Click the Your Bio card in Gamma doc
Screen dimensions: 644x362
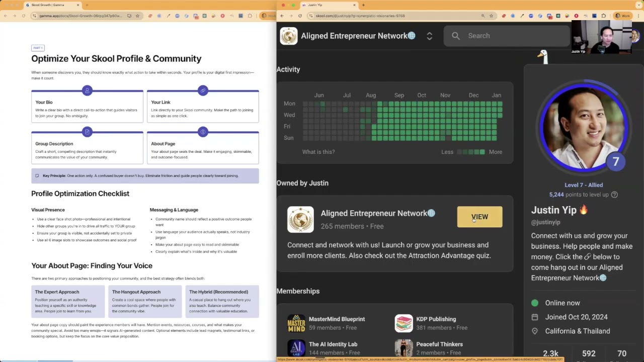click(87, 107)
